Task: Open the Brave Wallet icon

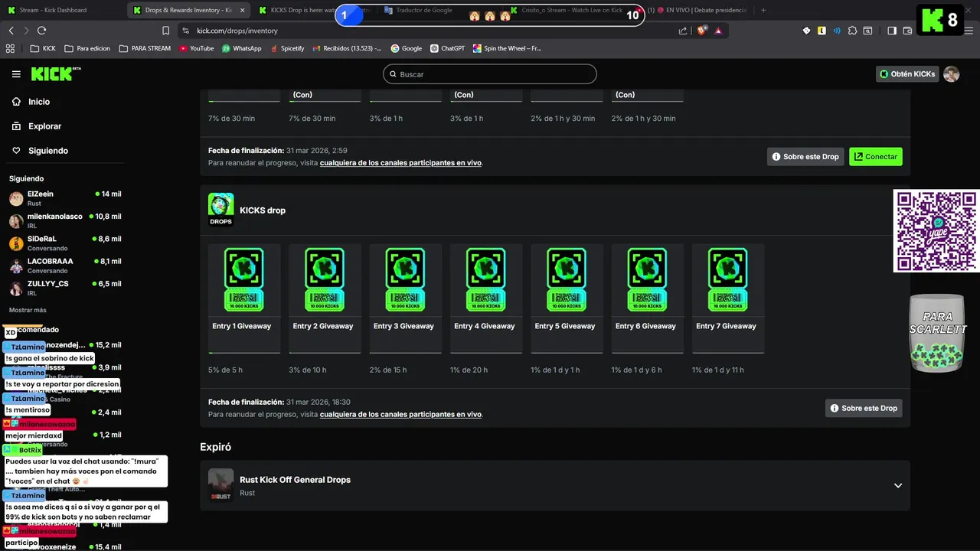Action: coord(907,31)
